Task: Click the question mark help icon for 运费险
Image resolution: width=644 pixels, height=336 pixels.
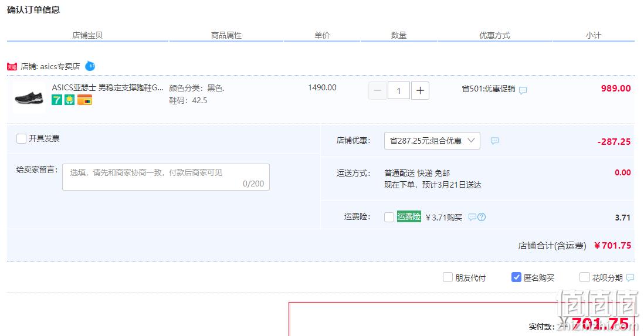Action: pyautogui.click(x=482, y=217)
